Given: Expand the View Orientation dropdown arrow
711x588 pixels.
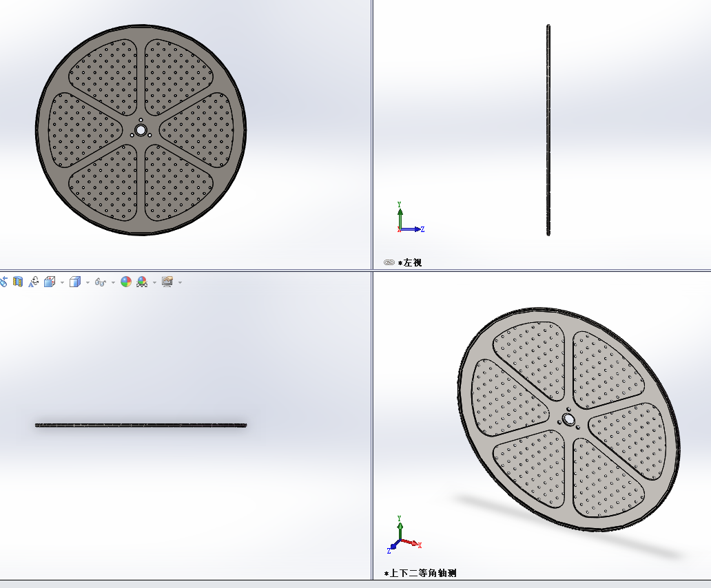Looking at the screenshot, I should [62, 282].
